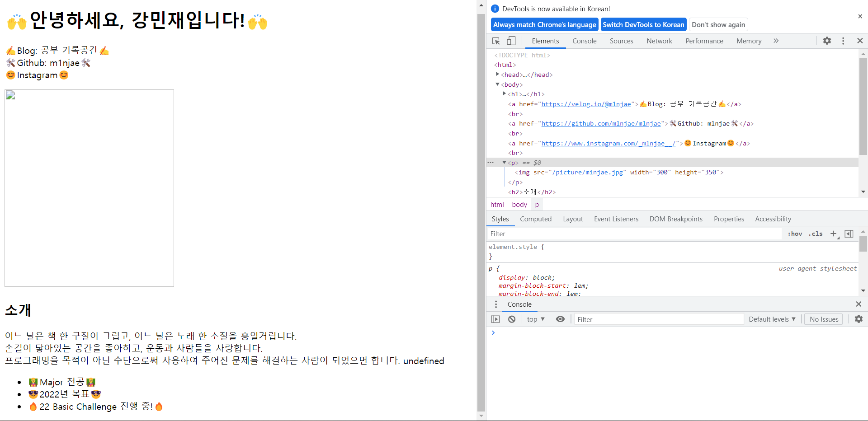
Task: Click Switch DevTools to Korean button
Action: pyautogui.click(x=643, y=24)
